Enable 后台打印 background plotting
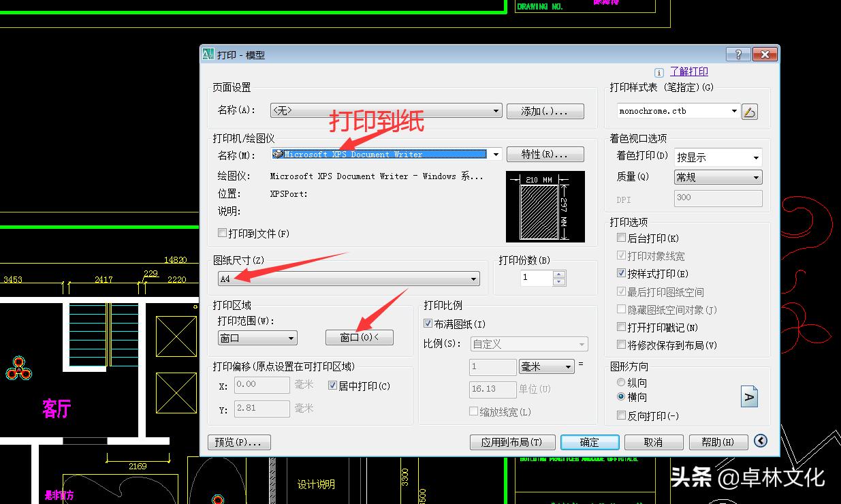Screen dimensions: 841x504 (621, 238)
